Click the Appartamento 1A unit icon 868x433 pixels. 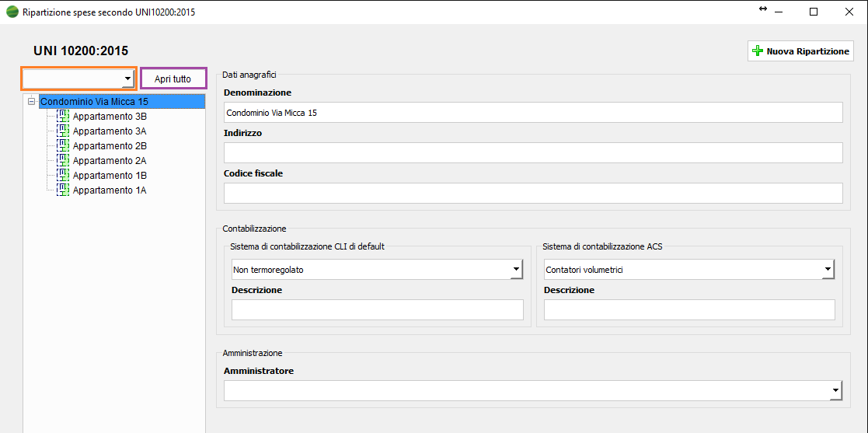[x=63, y=190]
